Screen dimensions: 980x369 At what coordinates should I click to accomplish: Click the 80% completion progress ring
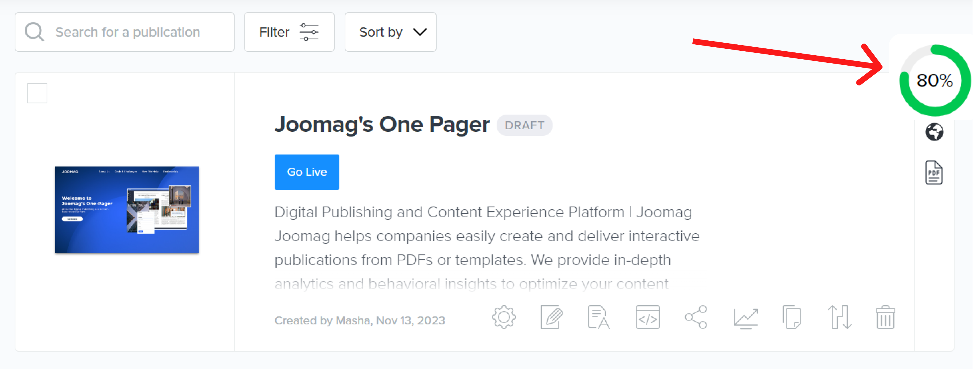click(x=934, y=80)
